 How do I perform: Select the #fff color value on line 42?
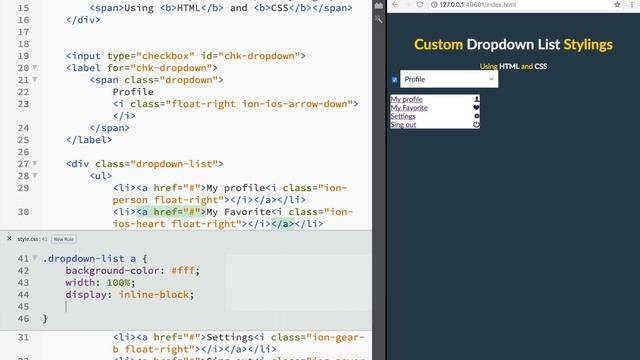[x=184, y=271]
